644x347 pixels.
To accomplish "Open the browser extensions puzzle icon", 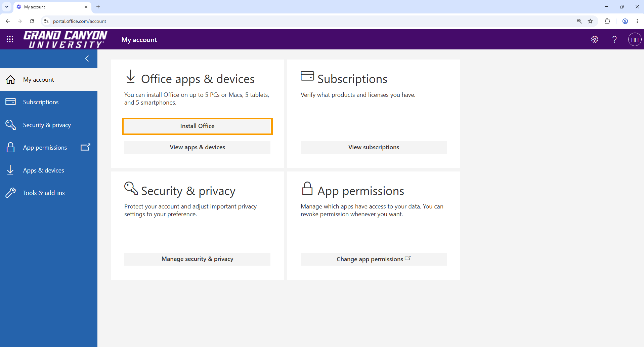I will (x=607, y=21).
